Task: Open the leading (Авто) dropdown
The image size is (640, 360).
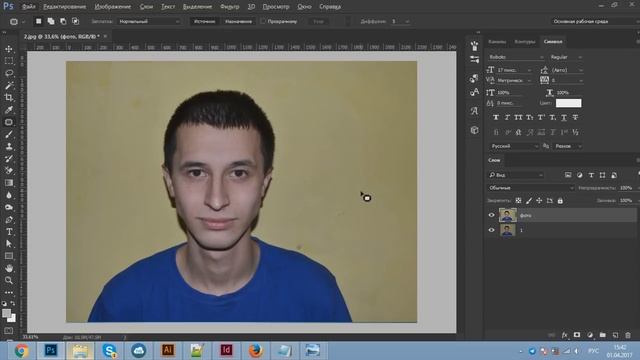Action: pyautogui.click(x=566, y=70)
